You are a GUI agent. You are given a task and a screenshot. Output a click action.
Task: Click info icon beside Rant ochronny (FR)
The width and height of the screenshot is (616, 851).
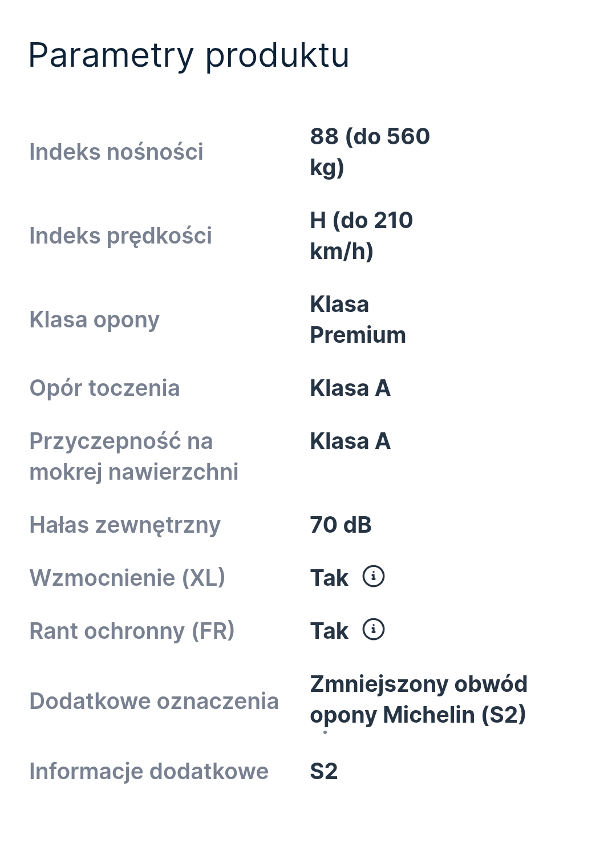pyautogui.click(x=374, y=630)
